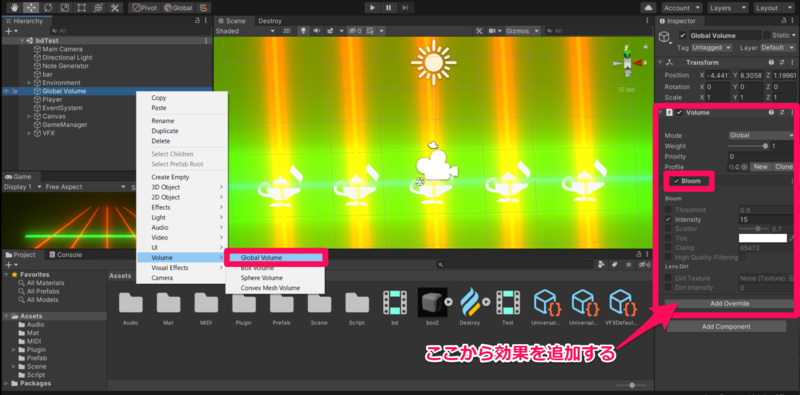Click the Add Override button

point(730,304)
